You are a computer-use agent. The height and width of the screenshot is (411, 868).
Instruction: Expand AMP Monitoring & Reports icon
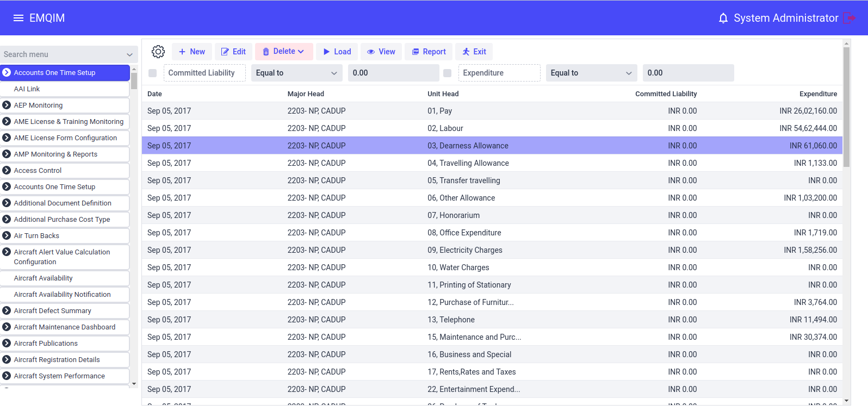coord(7,154)
